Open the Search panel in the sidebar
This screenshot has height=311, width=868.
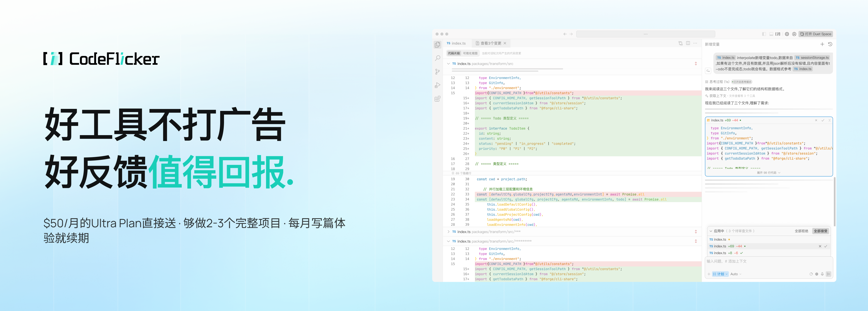click(x=437, y=58)
